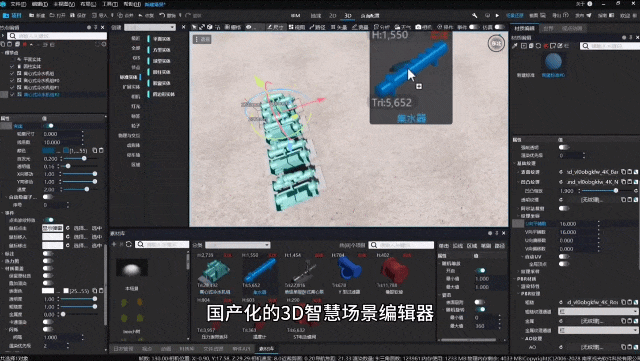The image size is (640, 361).
Task: Click the round button at viewport top-right
Action: 496,43
